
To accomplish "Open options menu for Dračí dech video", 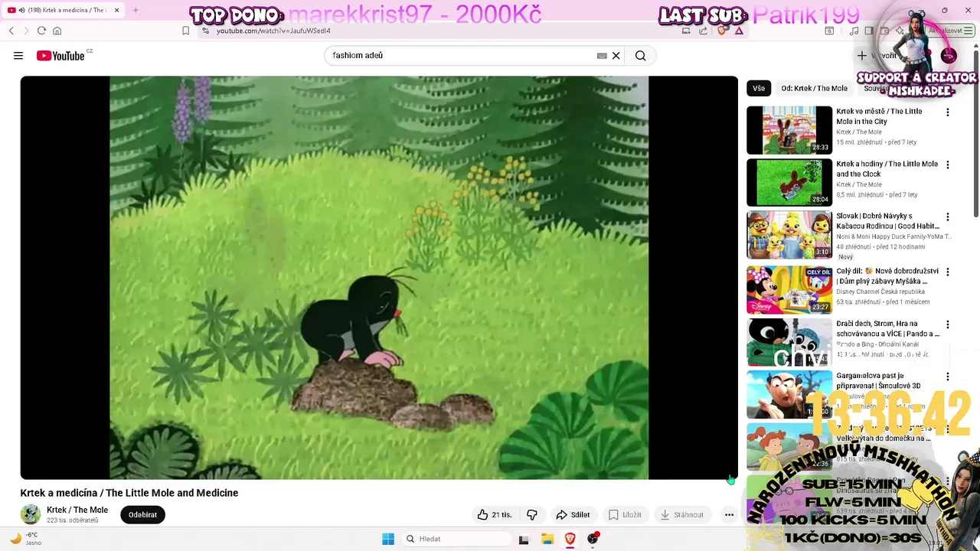I will point(948,324).
